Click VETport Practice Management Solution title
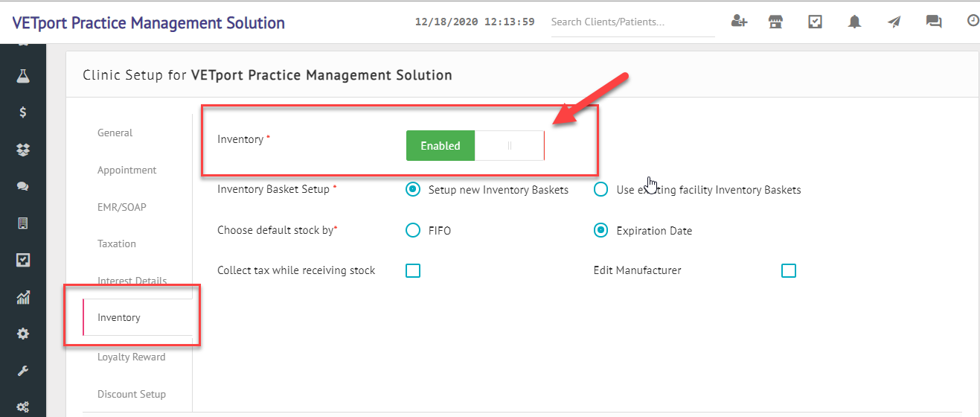Viewport: 980px width, 417px height. click(x=149, y=22)
